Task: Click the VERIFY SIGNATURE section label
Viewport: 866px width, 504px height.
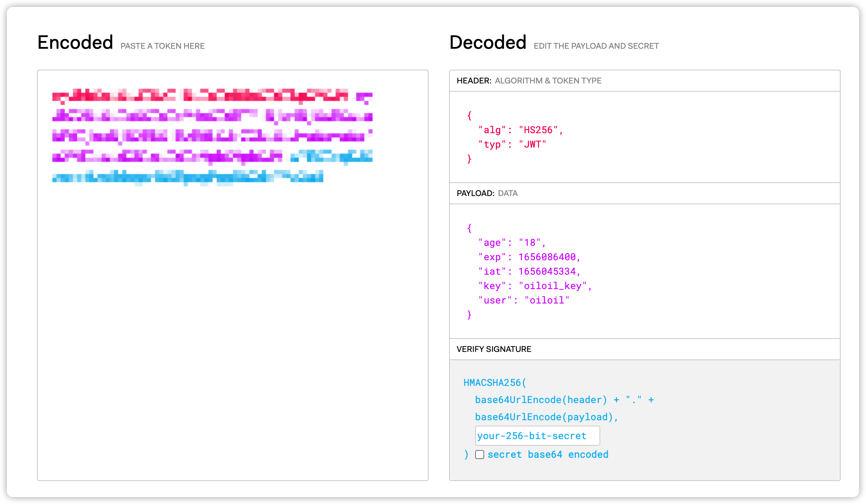Action: pos(494,349)
